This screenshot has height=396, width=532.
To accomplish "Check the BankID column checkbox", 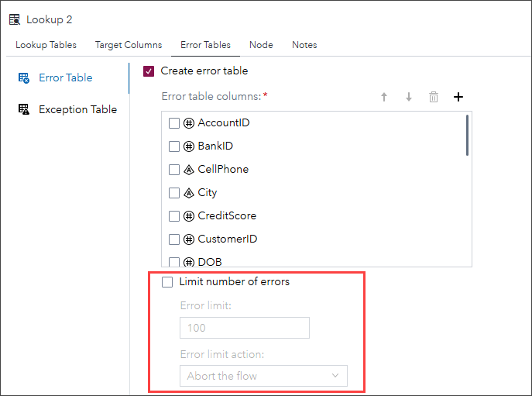I will (174, 146).
